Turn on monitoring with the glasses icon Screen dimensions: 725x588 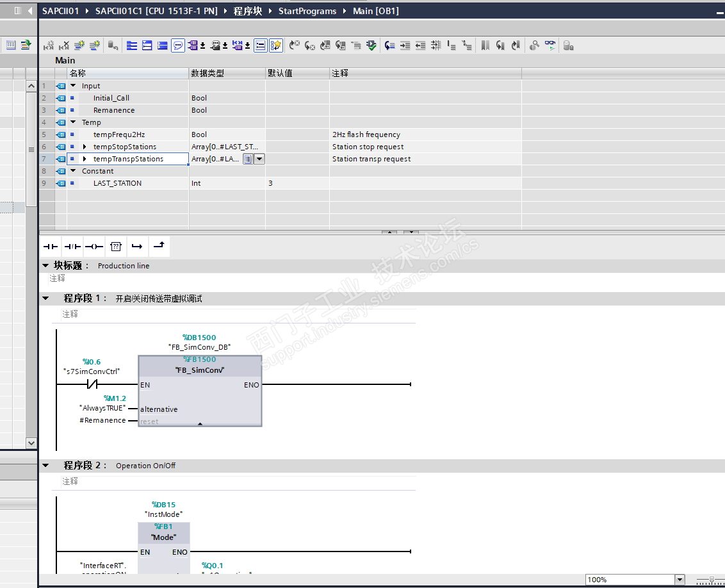[550, 45]
